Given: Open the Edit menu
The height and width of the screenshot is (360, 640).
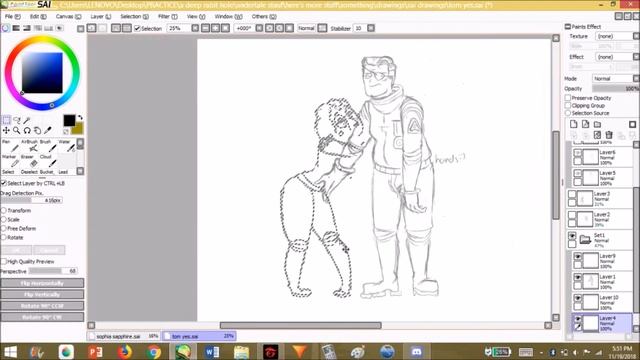Looking at the screenshot, I should pyautogui.click(x=38, y=16).
